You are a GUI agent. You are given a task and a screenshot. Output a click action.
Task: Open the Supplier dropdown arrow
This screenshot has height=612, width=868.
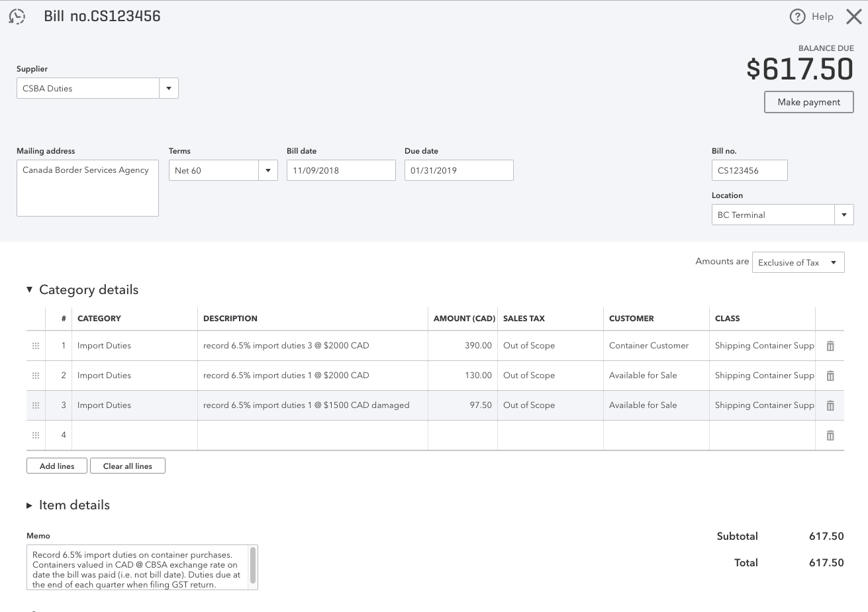[169, 88]
